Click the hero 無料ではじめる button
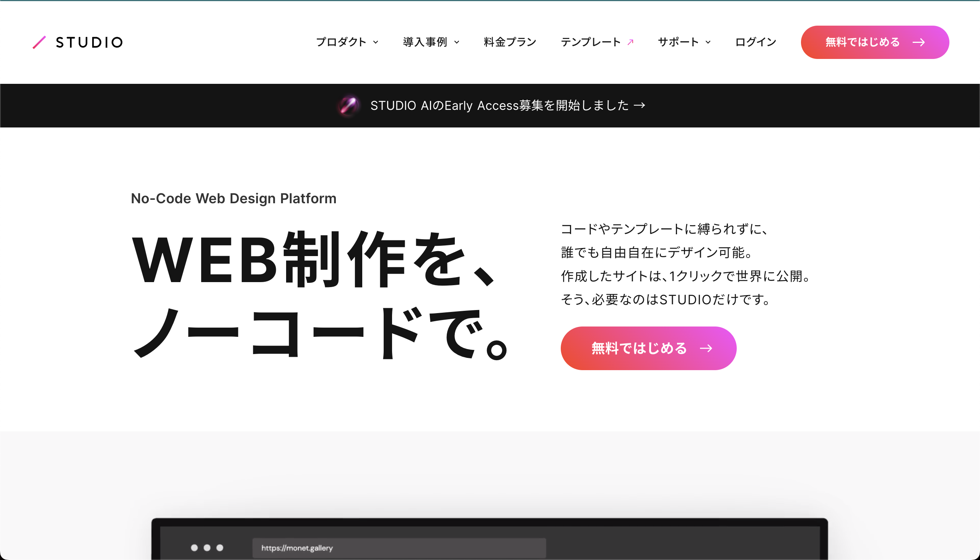This screenshot has height=560, width=980. 648,348
